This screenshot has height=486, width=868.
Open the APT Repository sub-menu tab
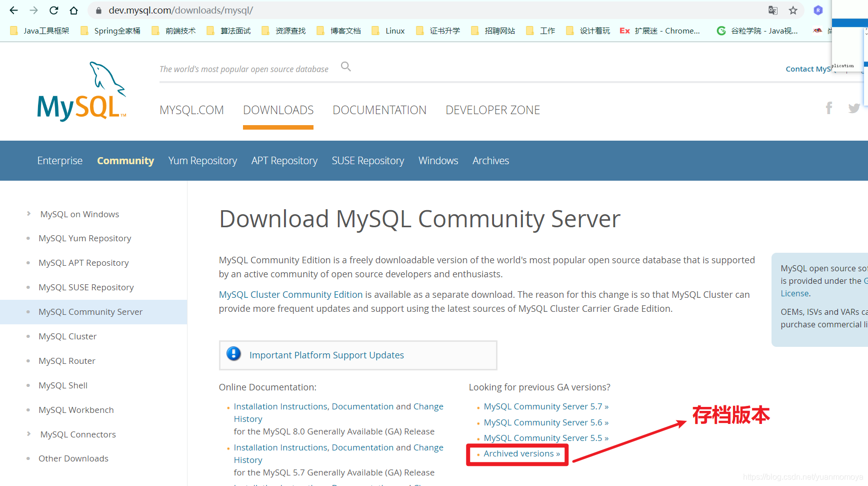[284, 161]
